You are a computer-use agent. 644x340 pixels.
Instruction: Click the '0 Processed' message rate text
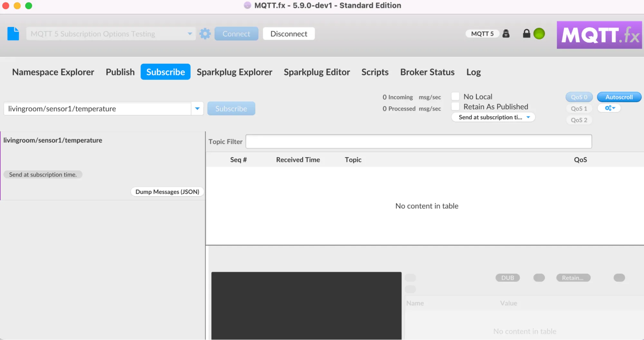point(399,109)
